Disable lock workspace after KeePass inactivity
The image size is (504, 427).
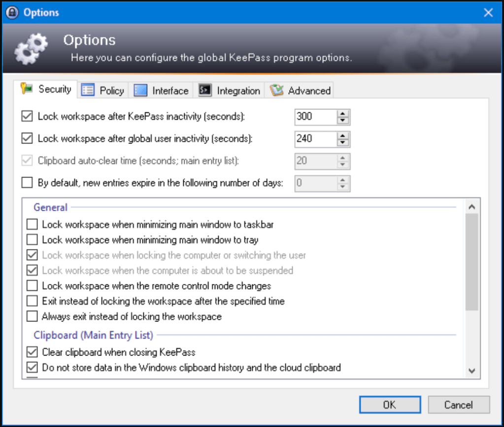coord(27,117)
